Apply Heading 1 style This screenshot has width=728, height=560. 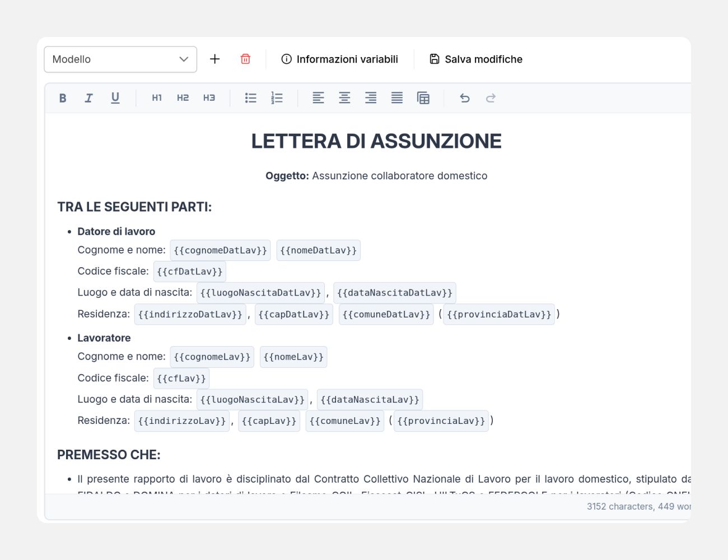157,98
